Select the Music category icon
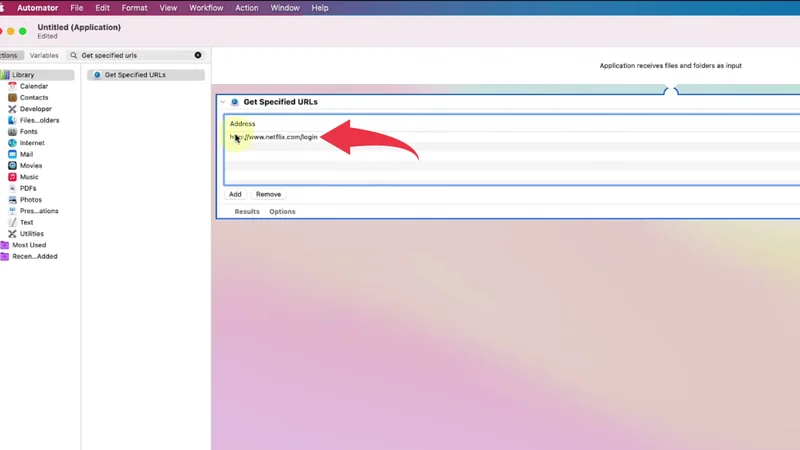The height and width of the screenshot is (450, 800). tap(13, 177)
